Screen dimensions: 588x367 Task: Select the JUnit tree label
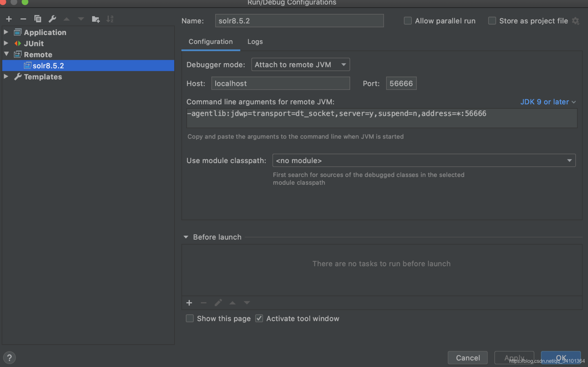pyautogui.click(x=34, y=43)
